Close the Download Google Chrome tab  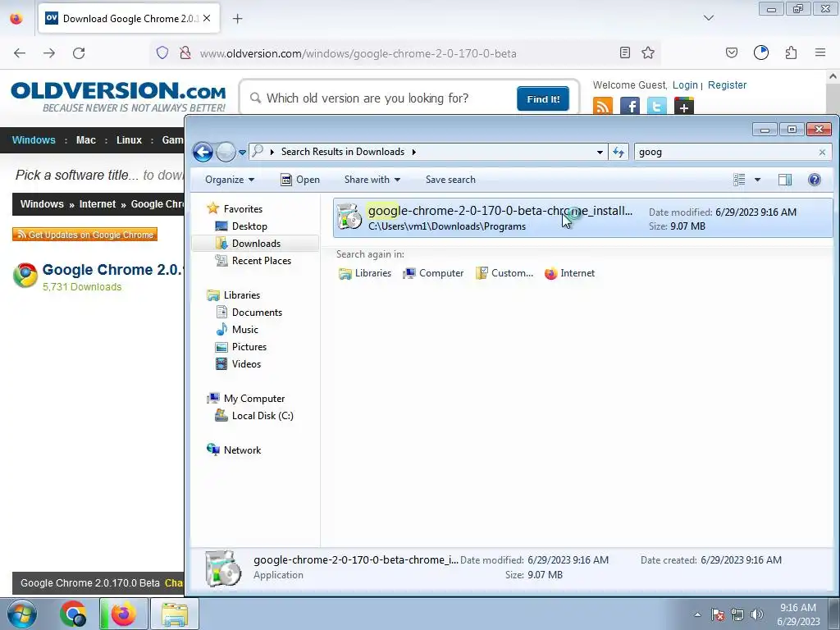pos(207,18)
